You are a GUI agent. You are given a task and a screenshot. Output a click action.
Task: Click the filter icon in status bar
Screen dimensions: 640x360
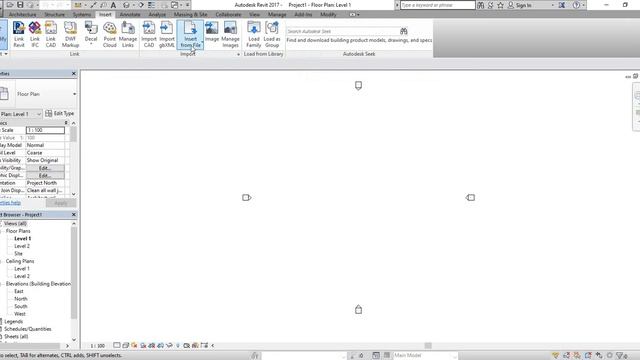(620, 356)
